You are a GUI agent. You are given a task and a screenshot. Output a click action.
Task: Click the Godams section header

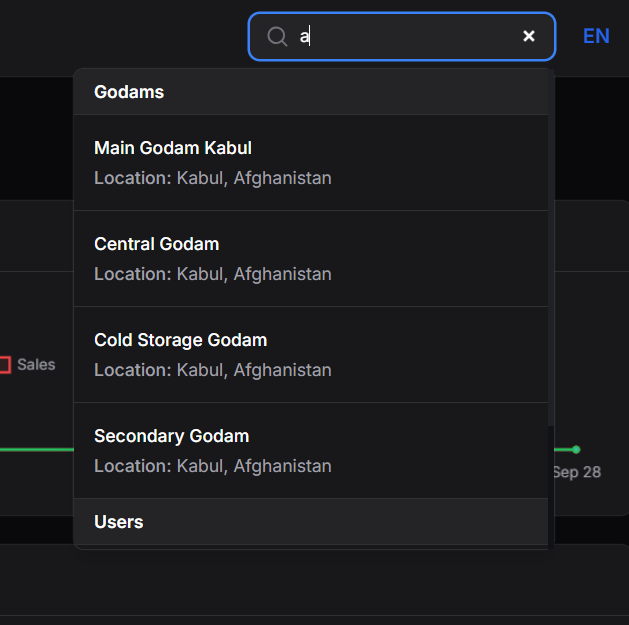pos(129,92)
